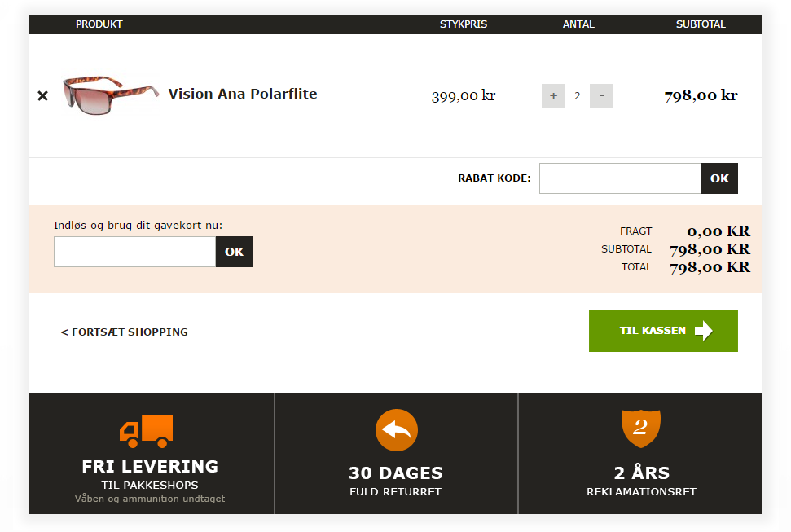The height and width of the screenshot is (532, 791).
Task: Click the quantity value between plus and minus
Action: click(578, 96)
